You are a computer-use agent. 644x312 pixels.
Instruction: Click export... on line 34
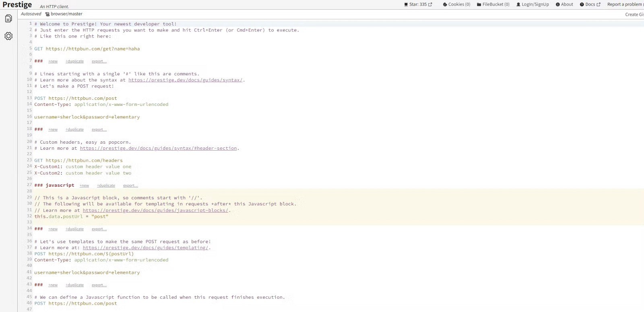click(99, 229)
